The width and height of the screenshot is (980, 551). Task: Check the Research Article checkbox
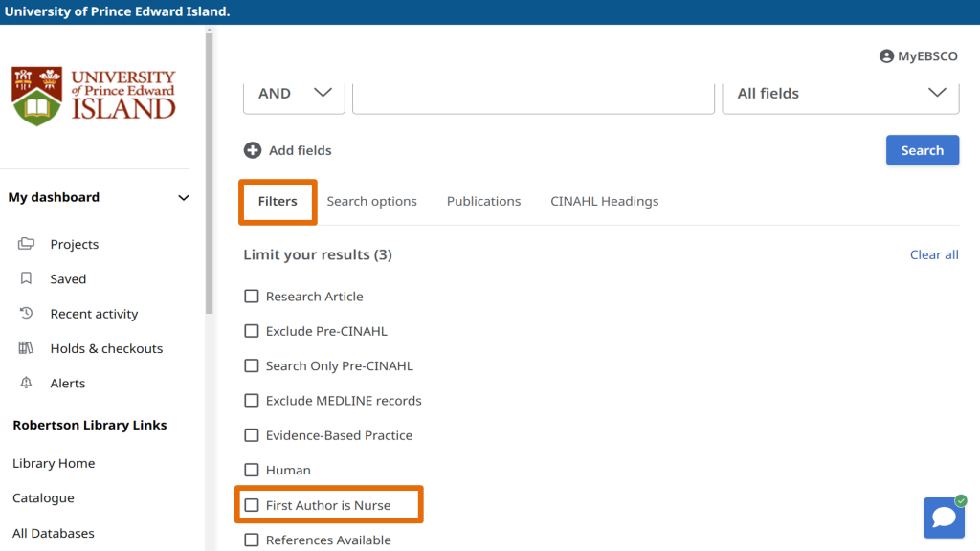(x=252, y=297)
